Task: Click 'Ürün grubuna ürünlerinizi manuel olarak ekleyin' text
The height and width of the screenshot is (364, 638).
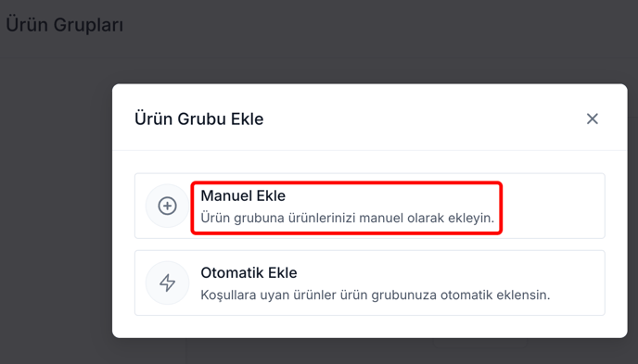Action: [347, 218]
